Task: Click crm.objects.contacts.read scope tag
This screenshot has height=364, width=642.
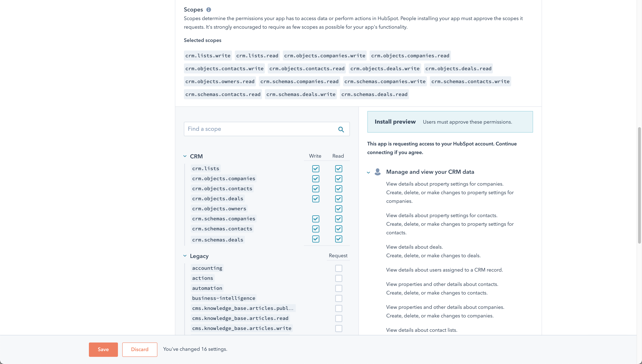Action: click(307, 68)
